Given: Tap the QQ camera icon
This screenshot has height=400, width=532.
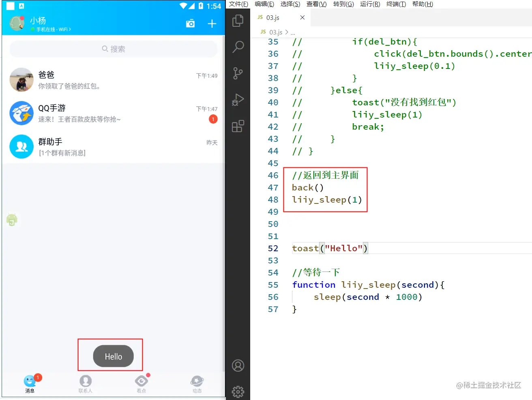Looking at the screenshot, I should point(190,24).
